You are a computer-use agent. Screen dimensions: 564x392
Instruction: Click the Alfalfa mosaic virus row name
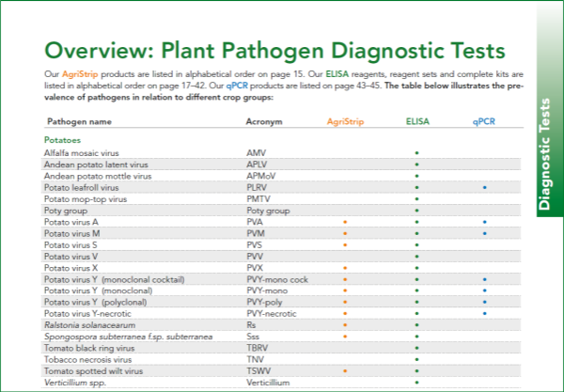(x=81, y=153)
